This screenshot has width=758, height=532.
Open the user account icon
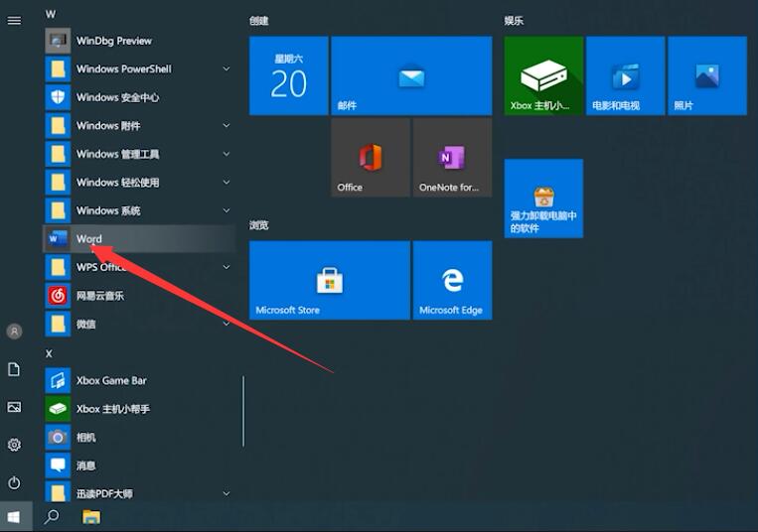14,332
